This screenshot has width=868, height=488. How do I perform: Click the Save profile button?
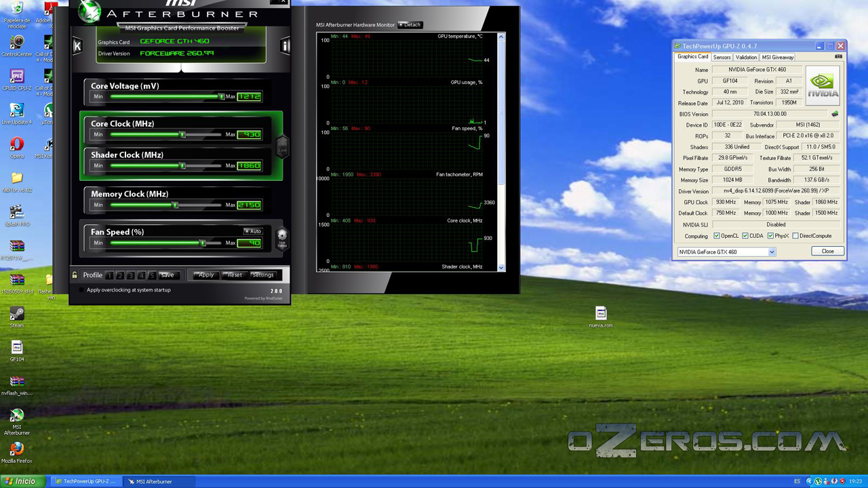(x=167, y=275)
